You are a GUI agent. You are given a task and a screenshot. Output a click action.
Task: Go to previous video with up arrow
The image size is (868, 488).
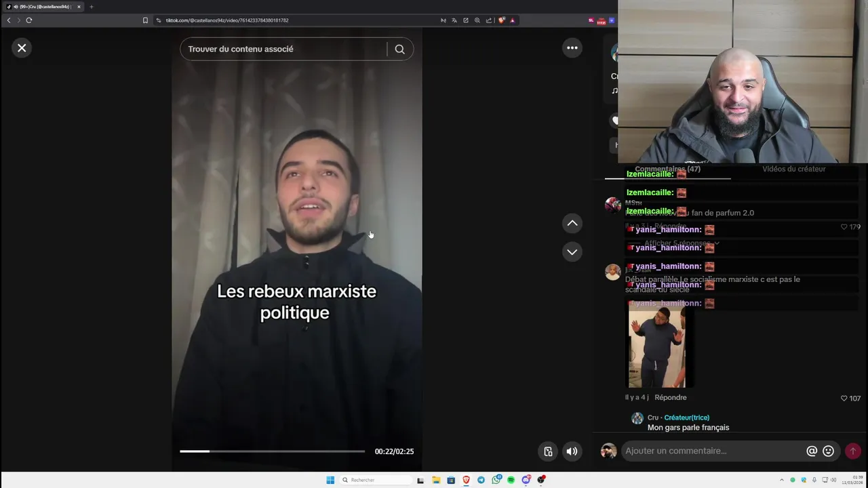click(572, 223)
